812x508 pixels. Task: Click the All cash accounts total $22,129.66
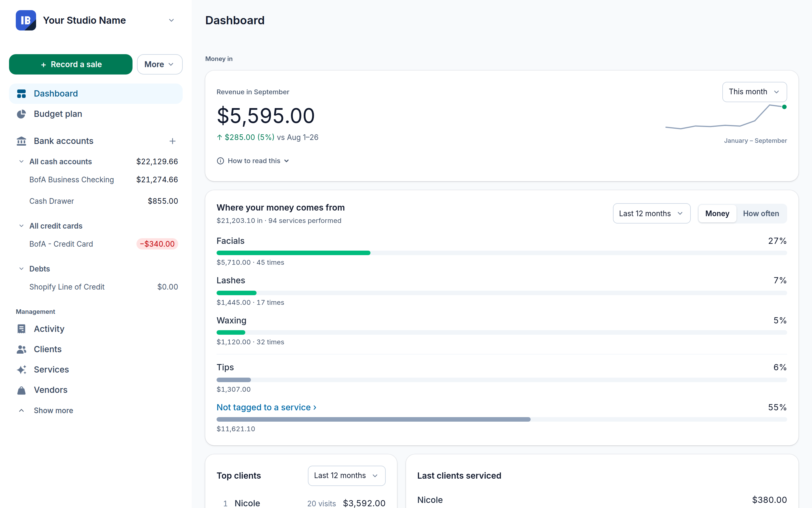pyautogui.click(x=157, y=162)
